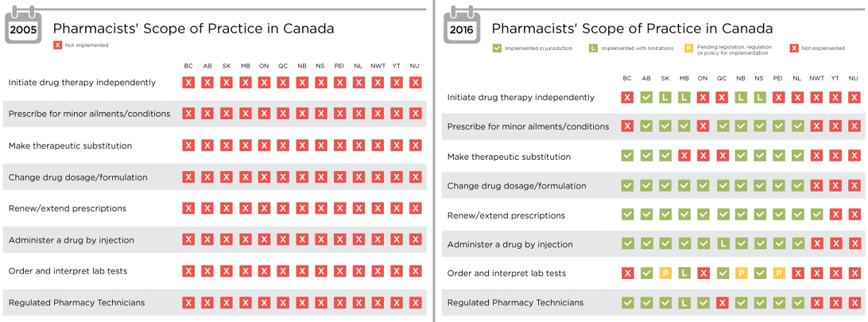The height and width of the screenshot is (322, 868).
Task: Click the red 'Not implemented' legend icon in 2016
Action: coord(794,48)
